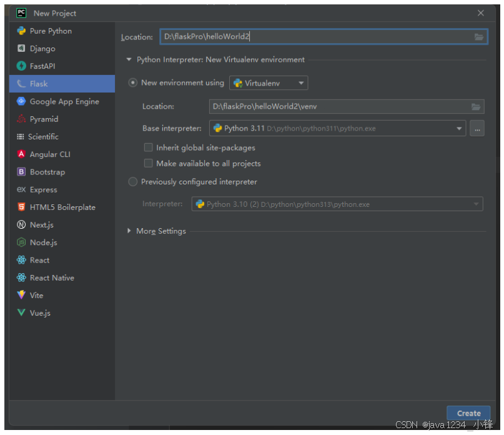Click the React Native atom icon
The height and width of the screenshot is (435, 504).
coord(21,277)
